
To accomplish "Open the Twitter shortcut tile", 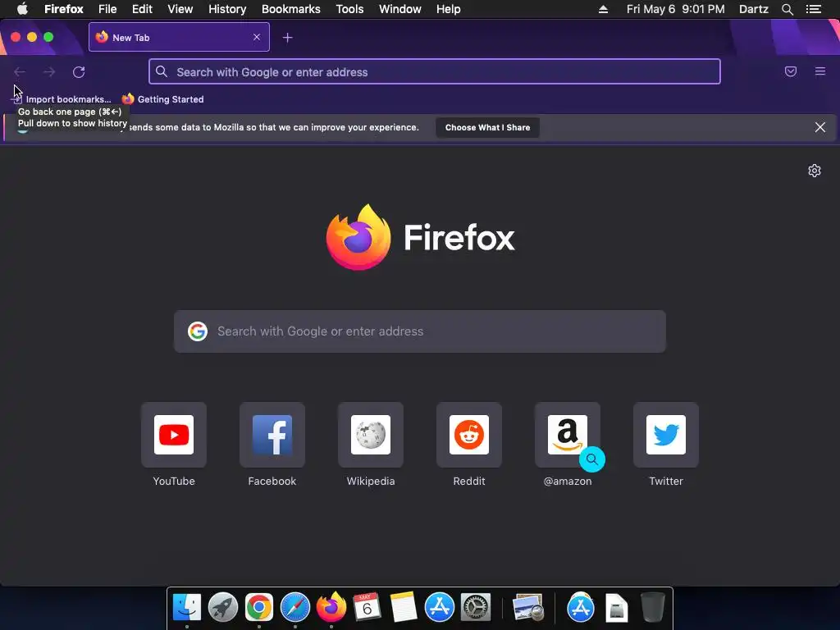I will 666,435.
